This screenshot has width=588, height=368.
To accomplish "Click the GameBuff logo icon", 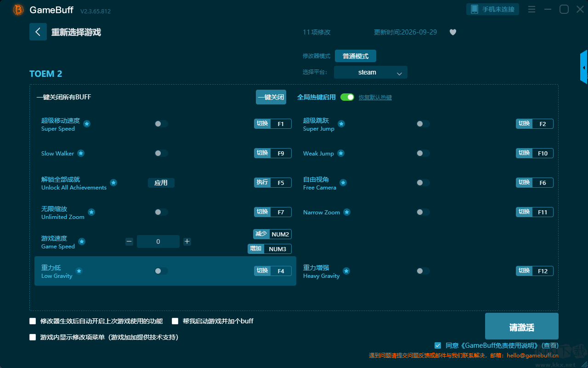I will (18, 10).
